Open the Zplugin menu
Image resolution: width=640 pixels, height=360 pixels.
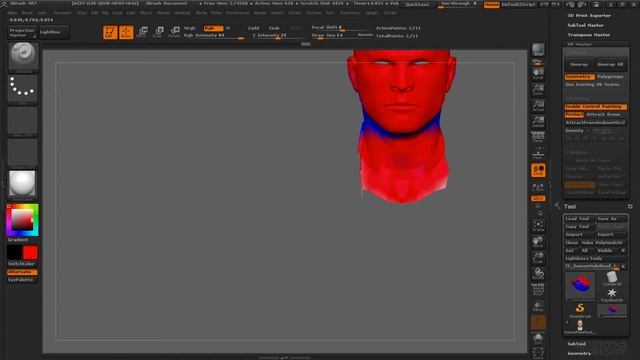[x=371, y=13]
